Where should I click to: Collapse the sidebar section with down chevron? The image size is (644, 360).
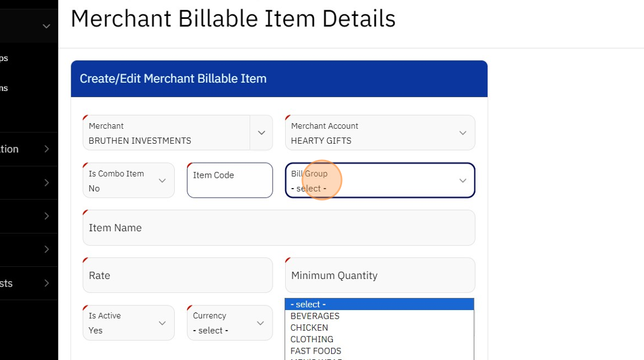(47, 26)
